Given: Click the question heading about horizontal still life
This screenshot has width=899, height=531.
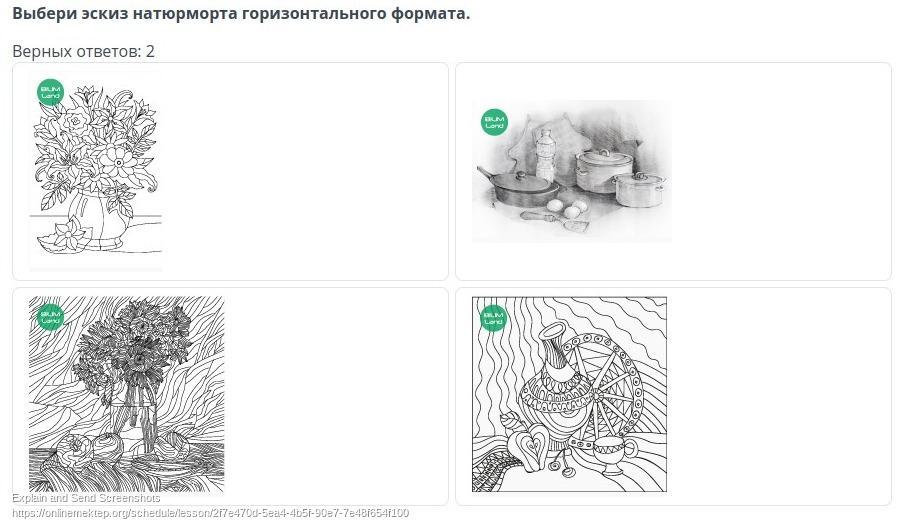Looking at the screenshot, I should 241,13.
